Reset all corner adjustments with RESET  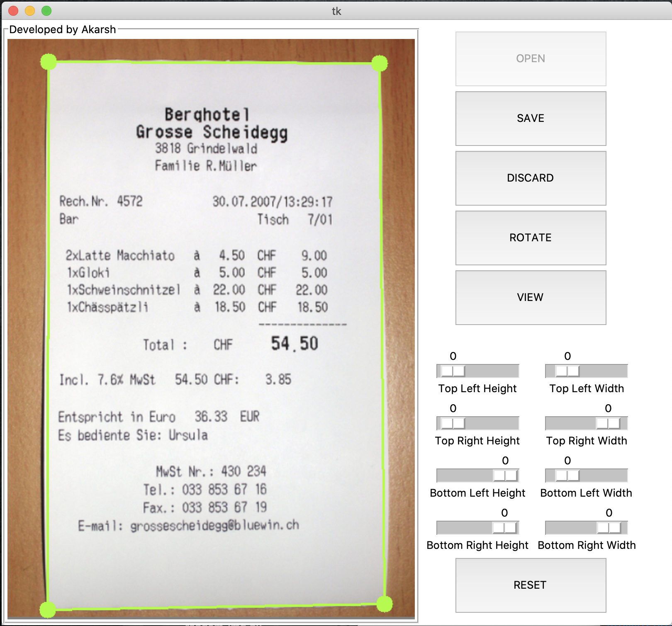click(x=531, y=585)
